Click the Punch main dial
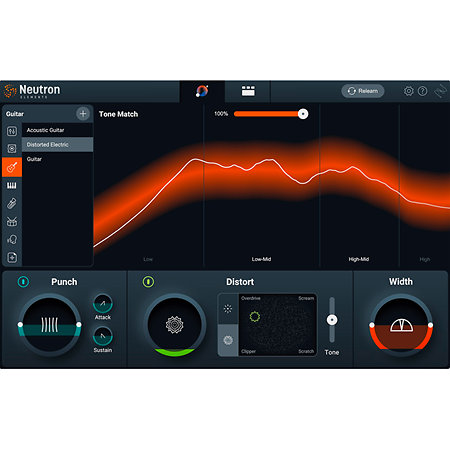450x450 pixels. 49,325
